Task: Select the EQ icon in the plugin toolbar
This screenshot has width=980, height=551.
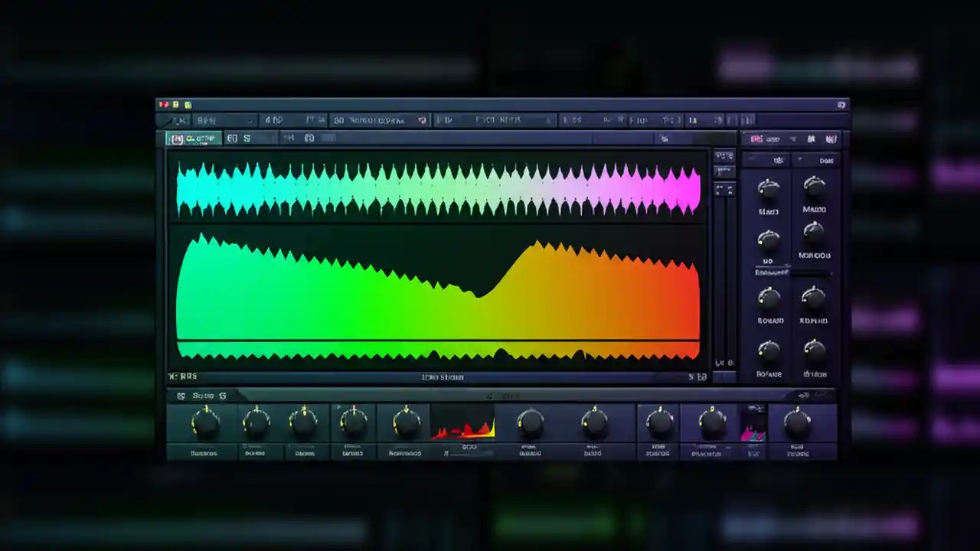Action: [x=232, y=138]
